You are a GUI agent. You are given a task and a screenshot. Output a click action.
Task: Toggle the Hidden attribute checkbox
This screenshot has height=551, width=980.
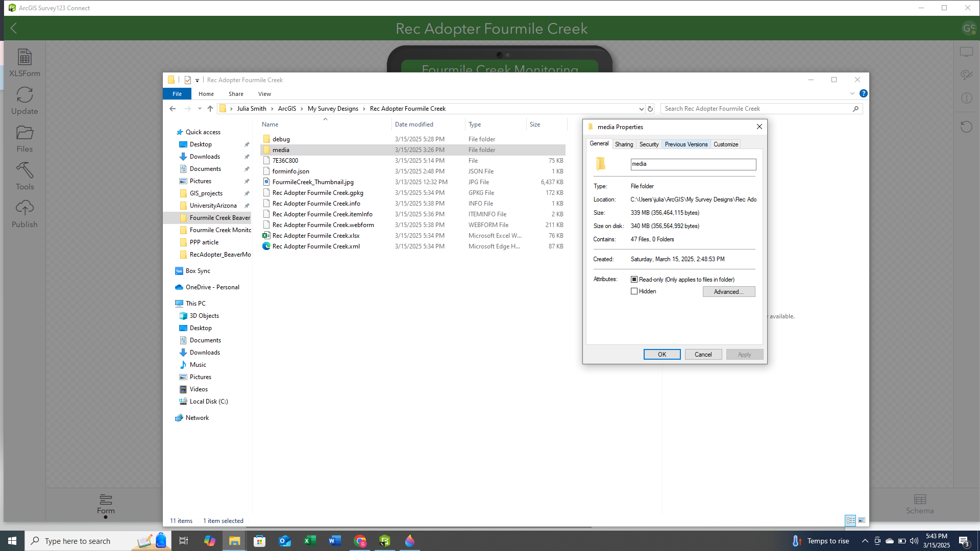coord(634,291)
